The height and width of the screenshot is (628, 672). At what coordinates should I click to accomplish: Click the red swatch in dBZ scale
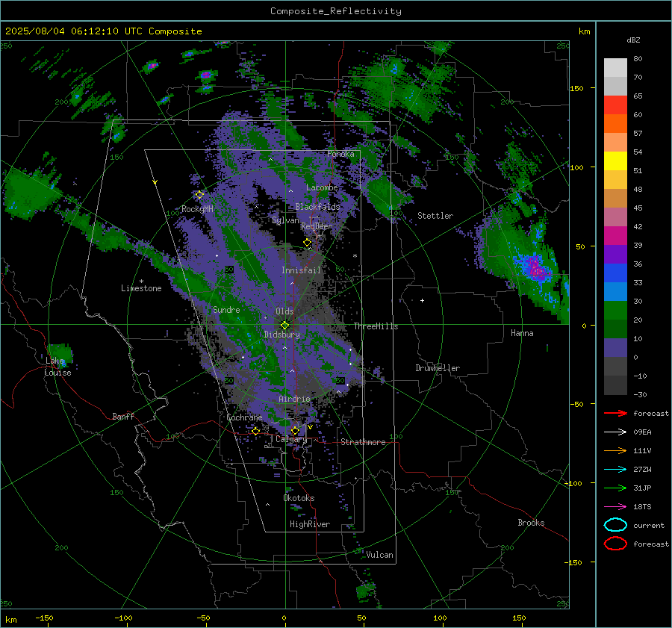[x=615, y=105]
